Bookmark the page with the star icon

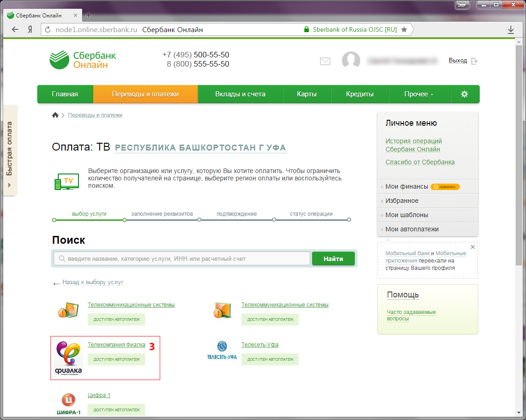pyautogui.click(x=404, y=29)
